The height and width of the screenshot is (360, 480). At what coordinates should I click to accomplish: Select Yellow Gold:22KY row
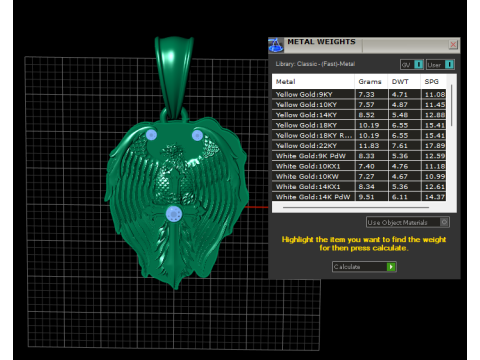(x=359, y=146)
